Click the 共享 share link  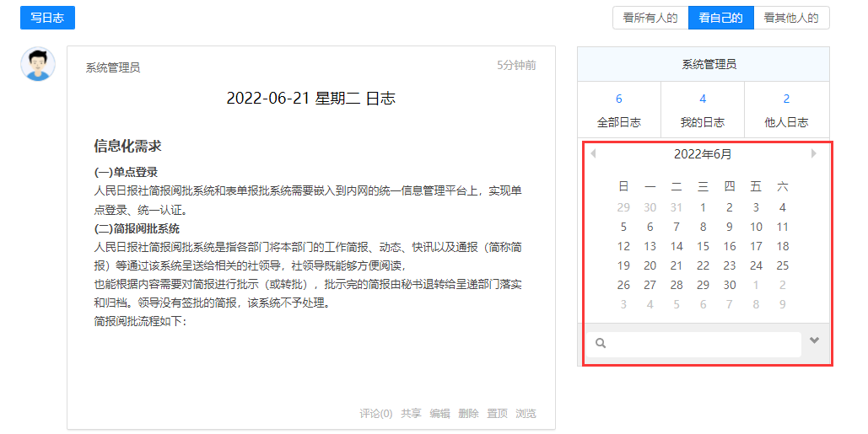tap(411, 413)
